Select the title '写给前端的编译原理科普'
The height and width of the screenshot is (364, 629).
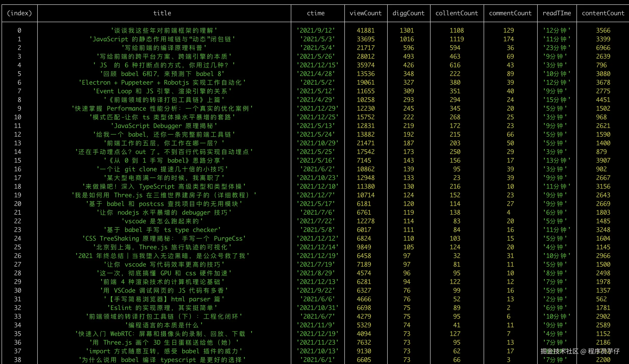pyautogui.click(x=164, y=48)
